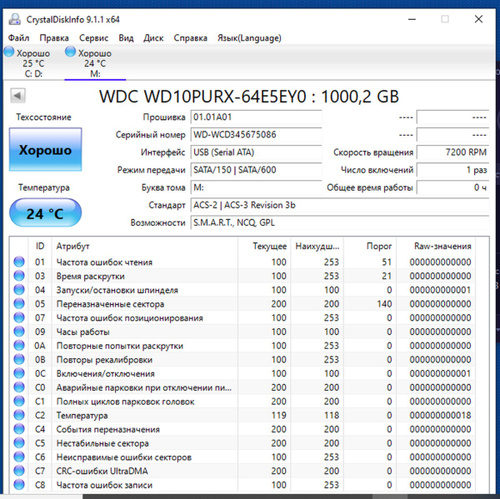
Task: Click the status icon for attribute 09
Action: [19, 332]
